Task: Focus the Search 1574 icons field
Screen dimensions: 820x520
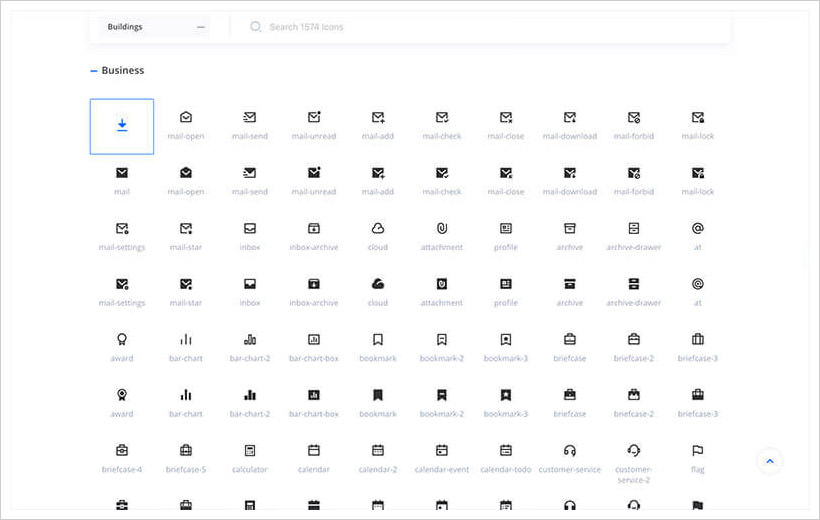Action: (x=480, y=27)
